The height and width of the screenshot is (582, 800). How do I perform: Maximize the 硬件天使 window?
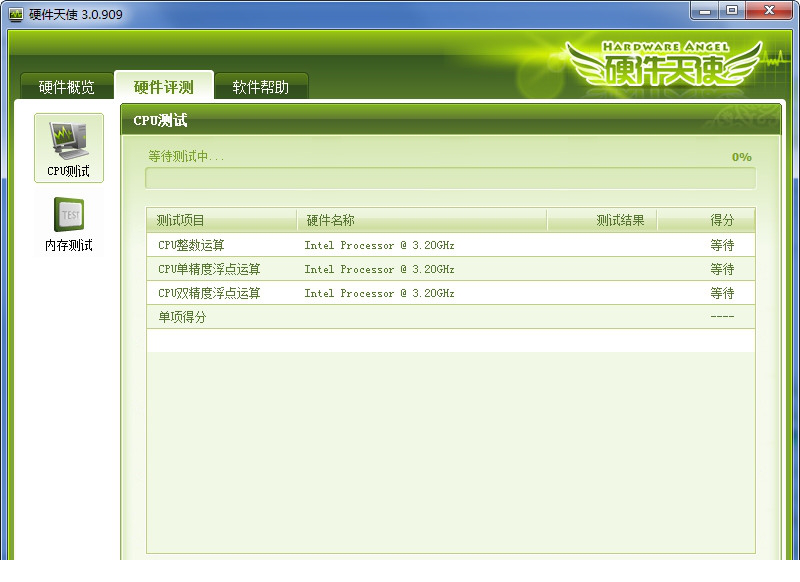pyautogui.click(x=732, y=11)
